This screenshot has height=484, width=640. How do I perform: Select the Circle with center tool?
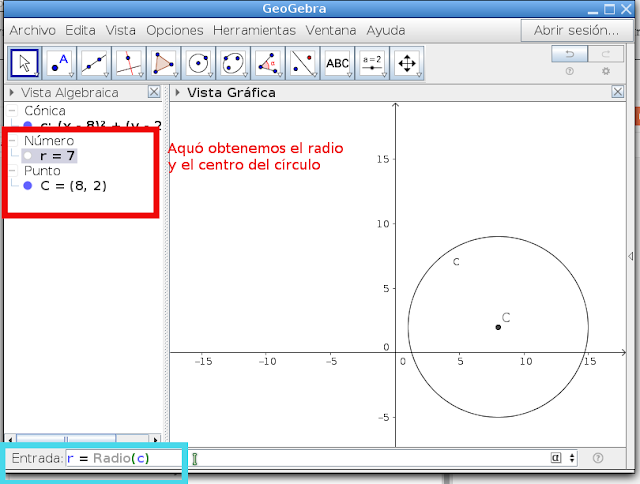tap(198, 63)
